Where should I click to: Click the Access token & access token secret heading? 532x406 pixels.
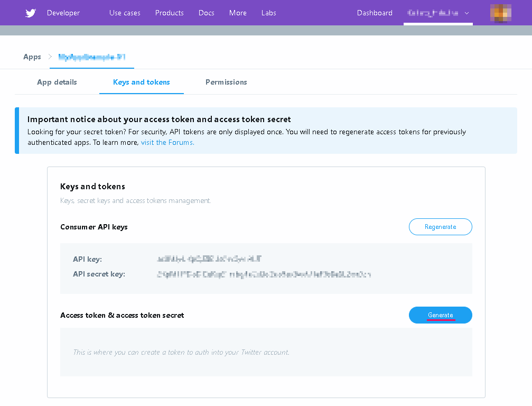point(122,316)
